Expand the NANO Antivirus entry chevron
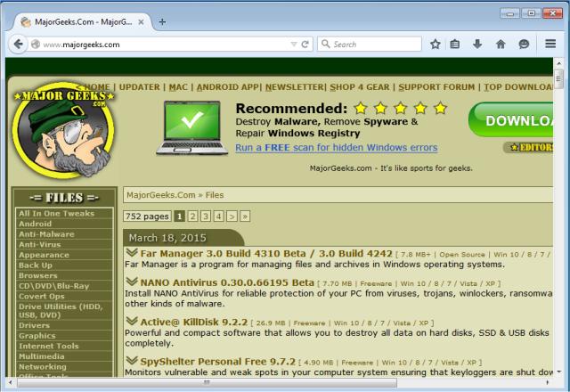The height and width of the screenshot is (392, 570). coord(132,282)
